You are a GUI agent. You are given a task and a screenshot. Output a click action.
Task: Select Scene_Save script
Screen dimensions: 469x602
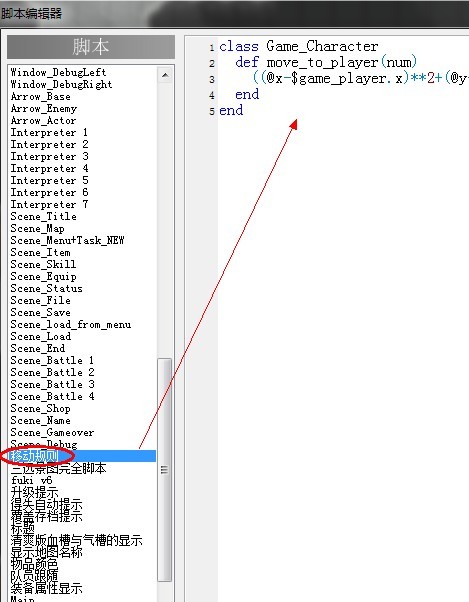pos(41,313)
